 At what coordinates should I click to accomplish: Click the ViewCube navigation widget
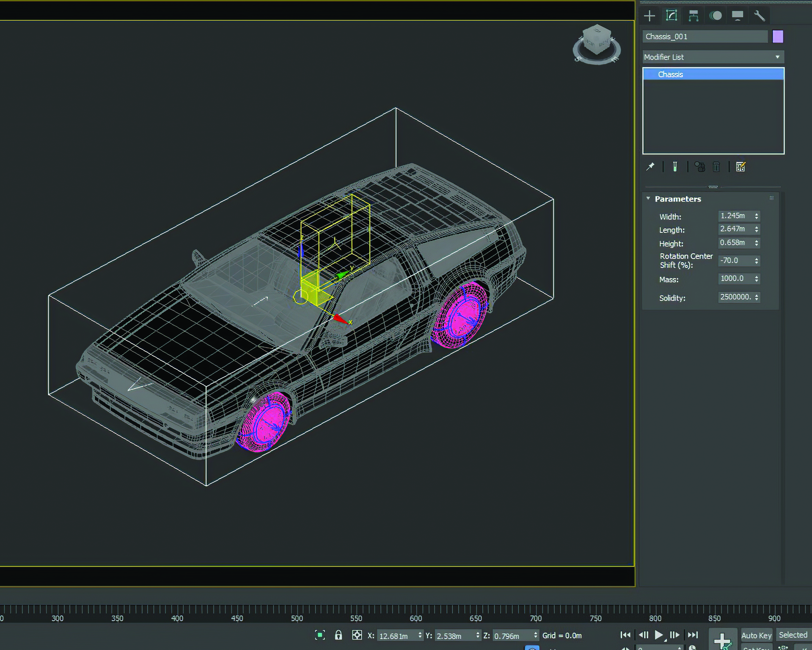coord(597,44)
